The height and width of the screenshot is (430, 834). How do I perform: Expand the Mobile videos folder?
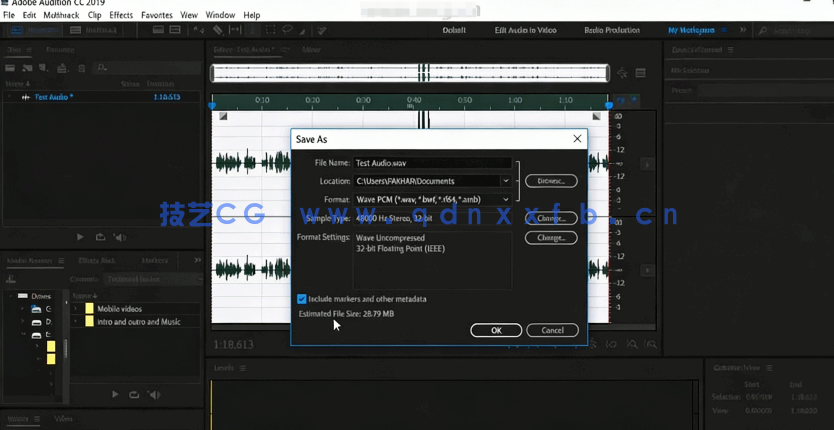[76, 309]
